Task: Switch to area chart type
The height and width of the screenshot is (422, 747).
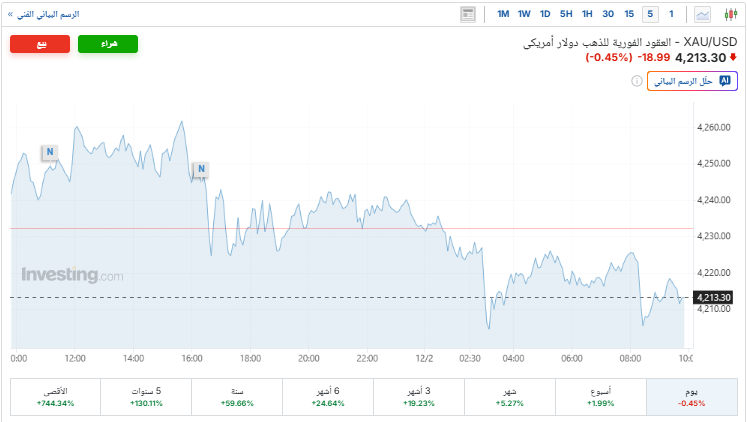Action: point(703,14)
